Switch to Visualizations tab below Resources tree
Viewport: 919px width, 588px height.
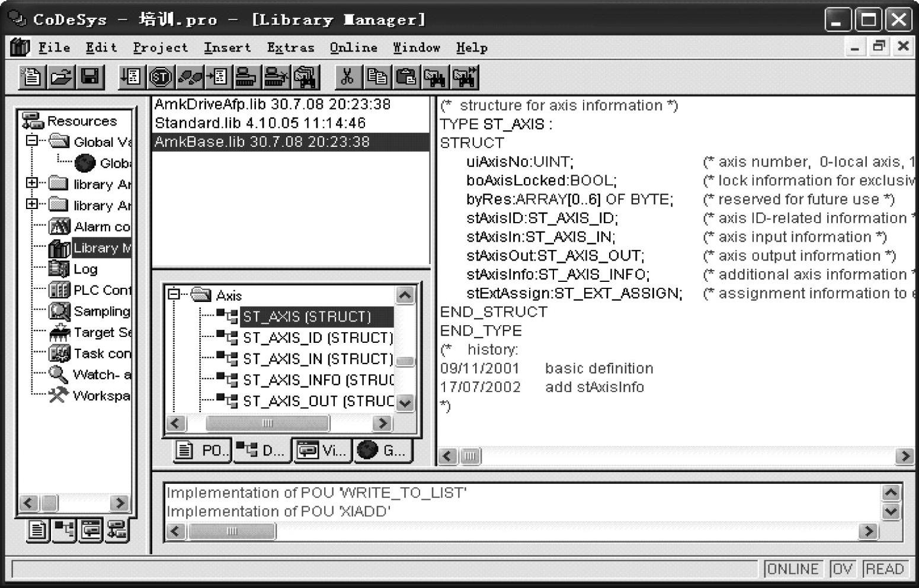tap(90, 530)
